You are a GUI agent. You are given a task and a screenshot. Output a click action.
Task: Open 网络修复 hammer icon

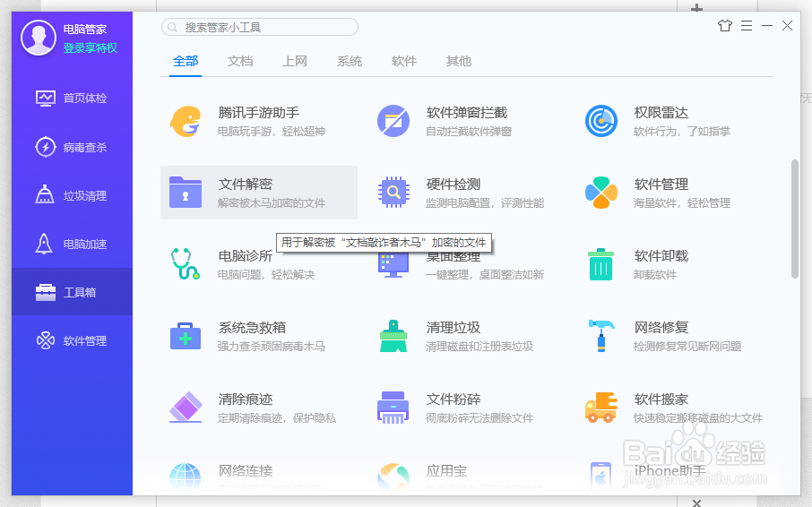click(x=601, y=336)
